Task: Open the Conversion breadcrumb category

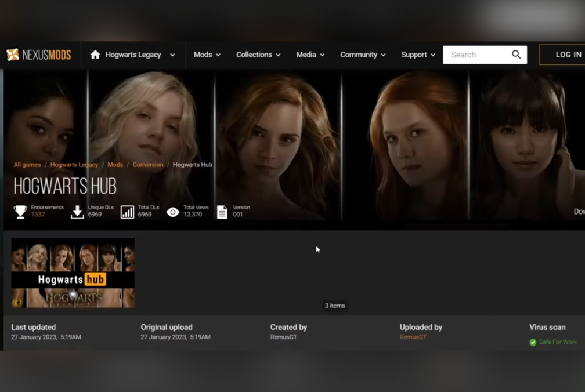Action: [148, 165]
